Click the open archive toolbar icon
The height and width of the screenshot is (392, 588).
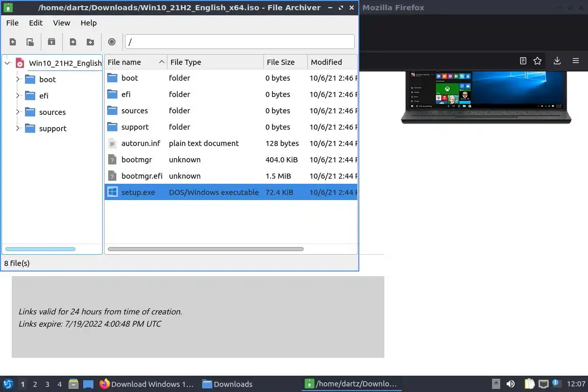(30, 42)
